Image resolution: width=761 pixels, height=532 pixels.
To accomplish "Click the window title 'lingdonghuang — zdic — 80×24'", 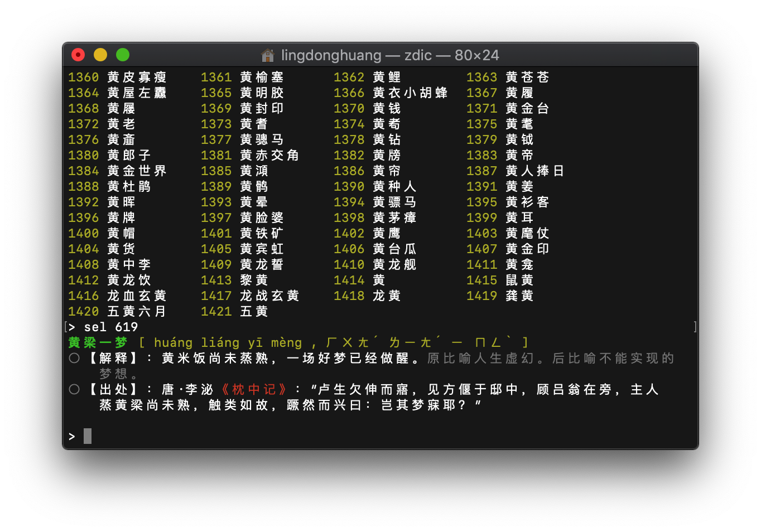I will pyautogui.click(x=389, y=55).
